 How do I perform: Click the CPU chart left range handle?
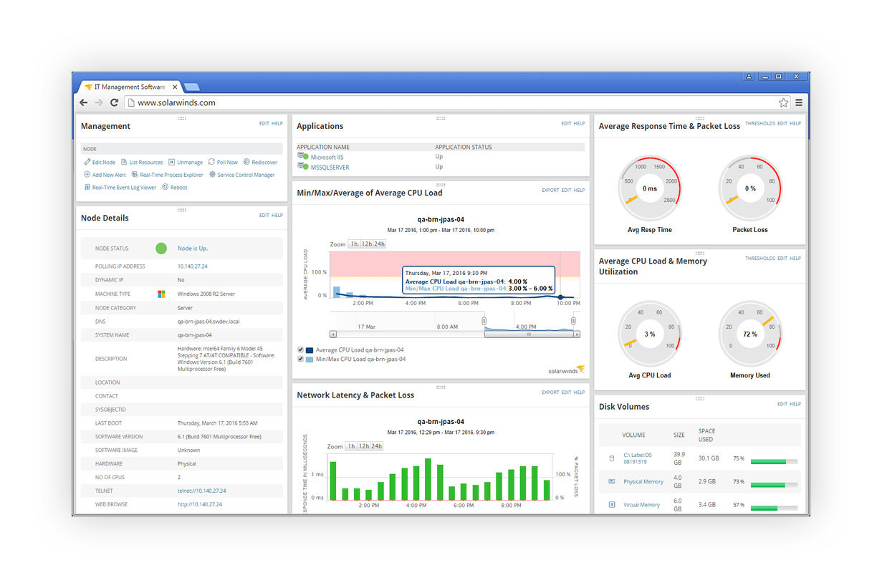[x=484, y=321]
